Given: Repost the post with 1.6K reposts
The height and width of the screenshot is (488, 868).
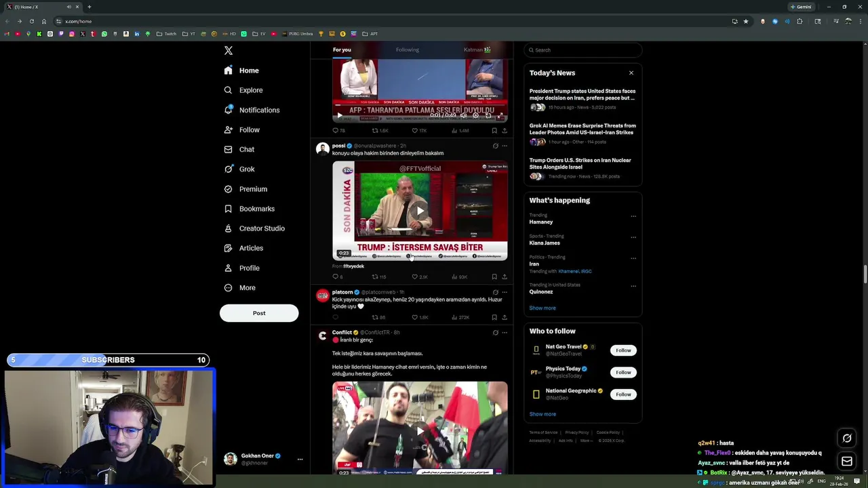Looking at the screenshot, I should pyautogui.click(x=380, y=131).
